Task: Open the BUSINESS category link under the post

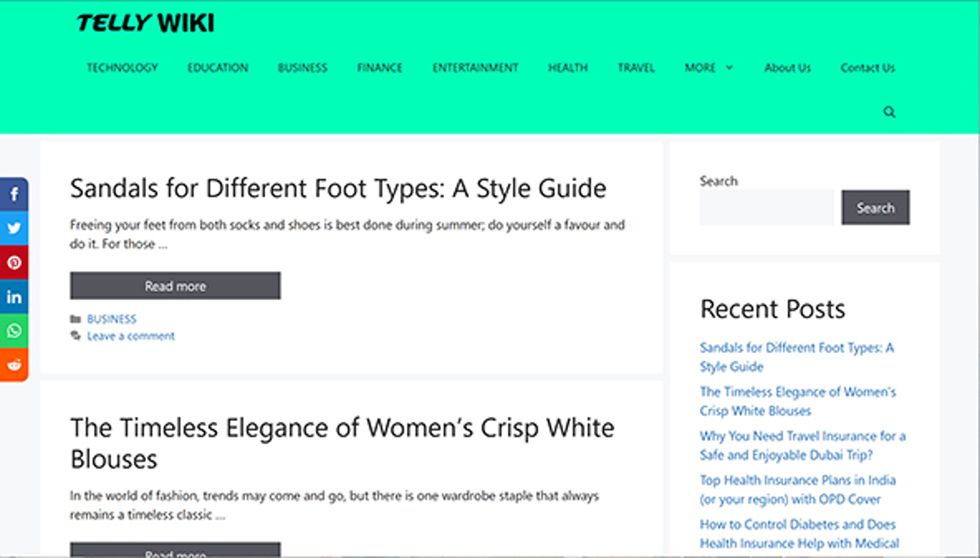Action: click(112, 319)
